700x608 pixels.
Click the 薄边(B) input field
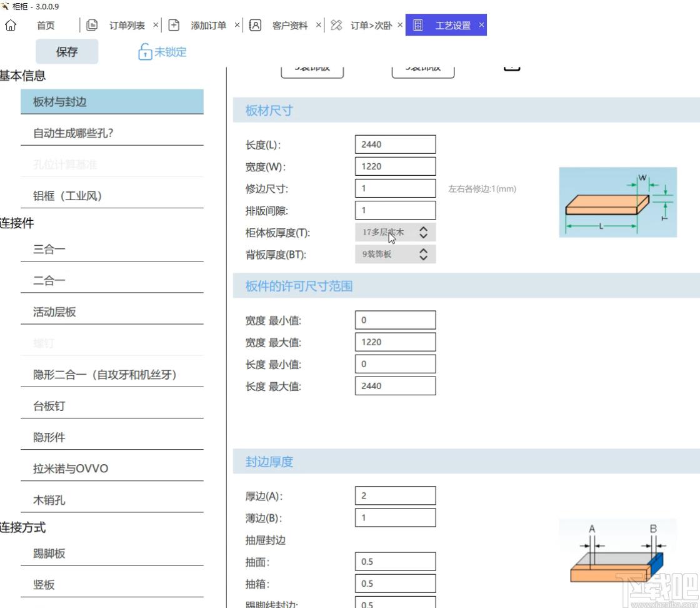pyautogui.click(x=395, y=517)
